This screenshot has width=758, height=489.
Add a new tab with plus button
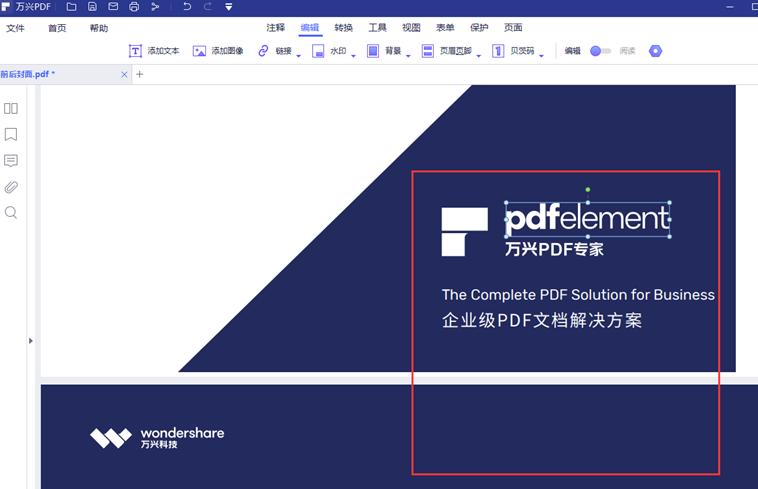pyautogui.click(x=140, y=74)
